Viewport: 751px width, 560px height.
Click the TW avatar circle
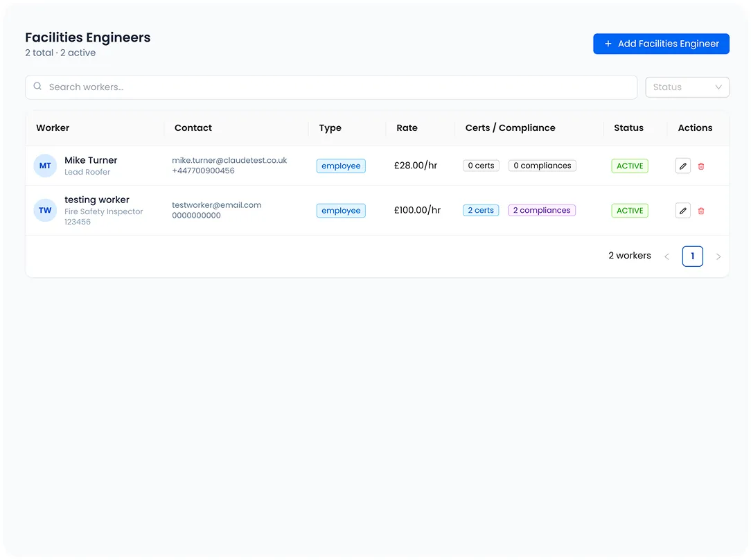(45, 210)
